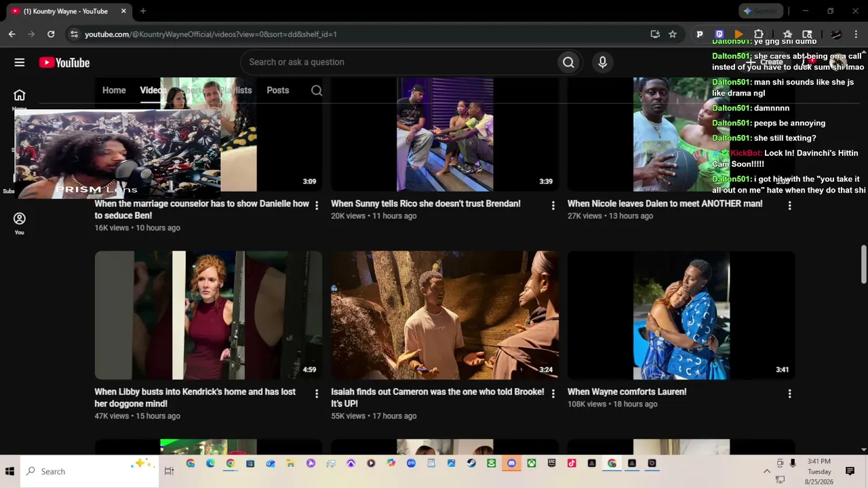Show hidden system tray icons

tap(767, 471)
